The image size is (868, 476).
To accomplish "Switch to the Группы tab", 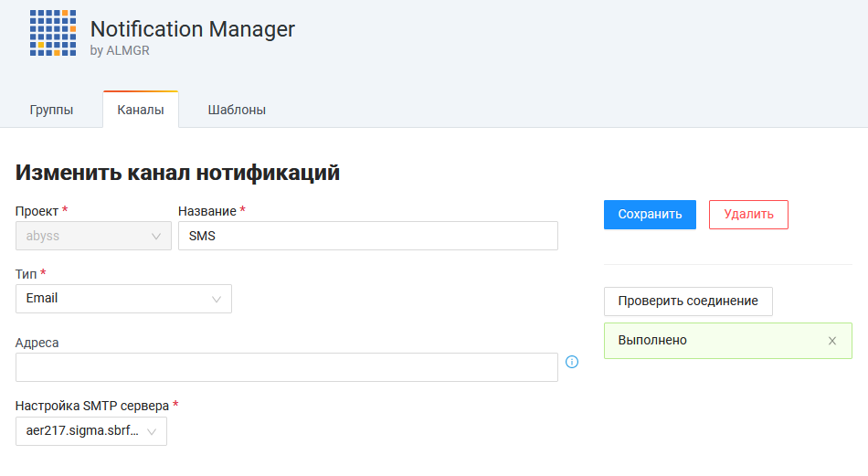I will 51,110.
